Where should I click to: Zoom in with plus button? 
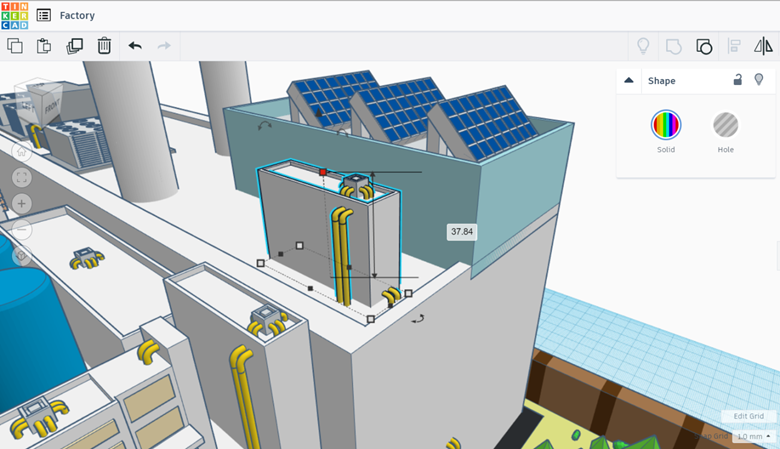(x=21, y=203)
